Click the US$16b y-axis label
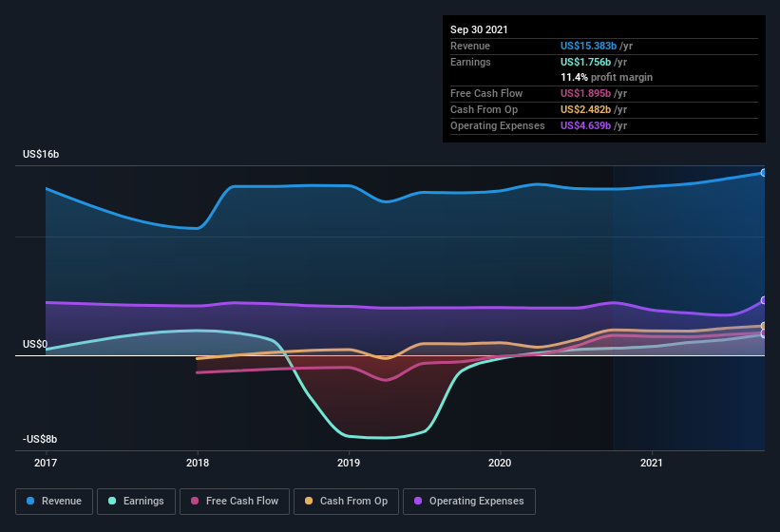The image size is (780, 532). click(x=41, y=154)
